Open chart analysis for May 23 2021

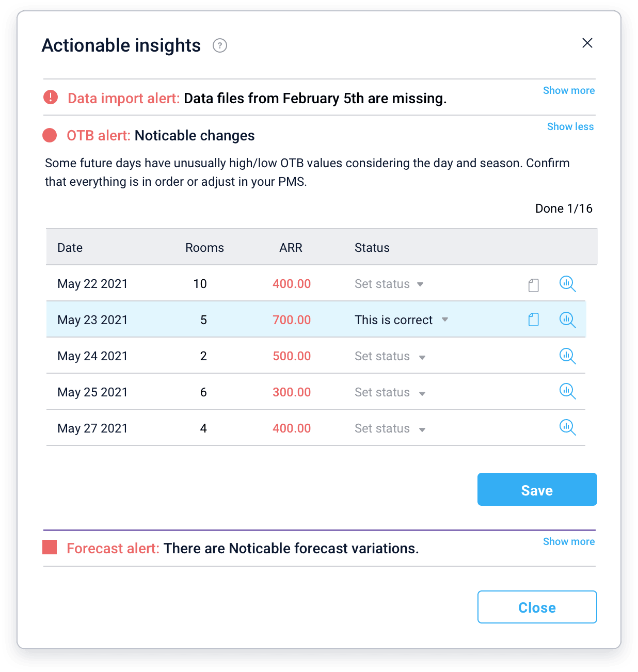click(x=567, y=320)
